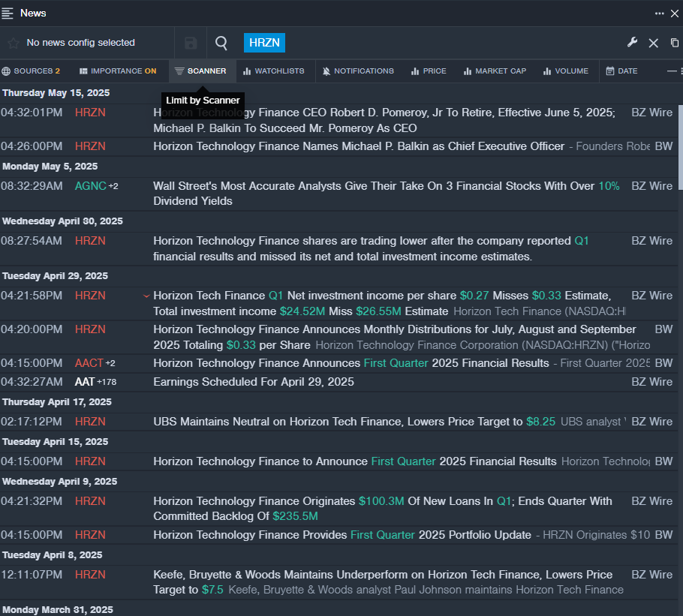Open the Keefe, Bruyette & Woods Underperform headline
Screen dimensions: 683x616
point(383,582)
